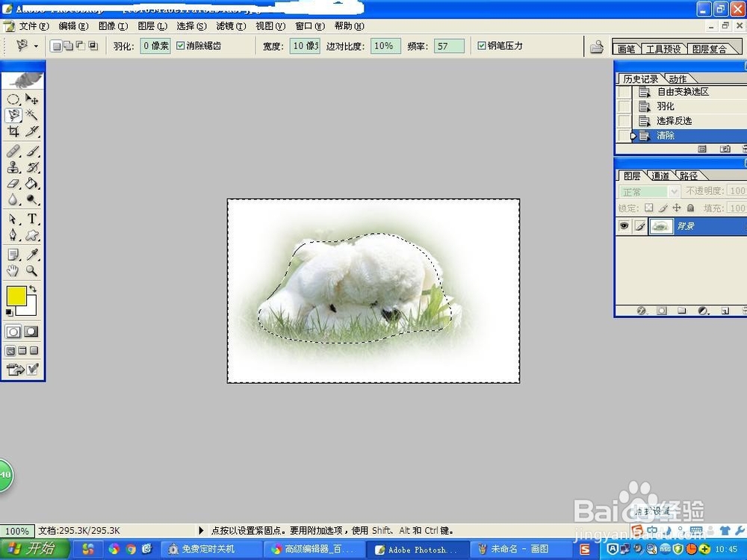Select the Pen tool

point(13,234)
